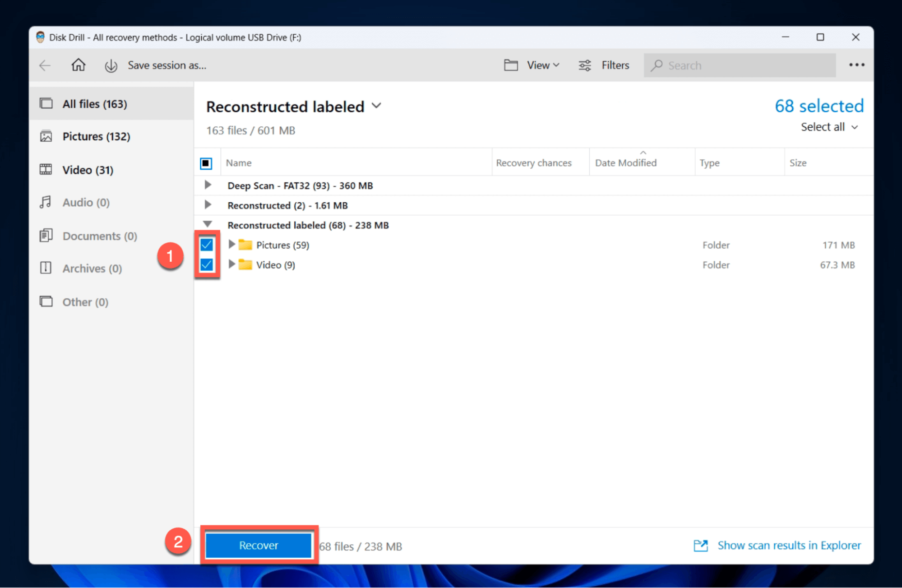This screenshot has height=588, width=902.
Task: Click the Explorer export icon at bottom right
Action: (701, 546)
